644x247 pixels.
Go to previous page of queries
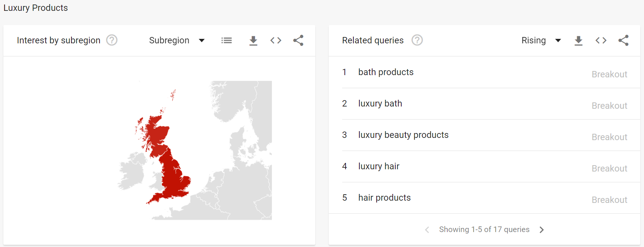click(427, 230)
